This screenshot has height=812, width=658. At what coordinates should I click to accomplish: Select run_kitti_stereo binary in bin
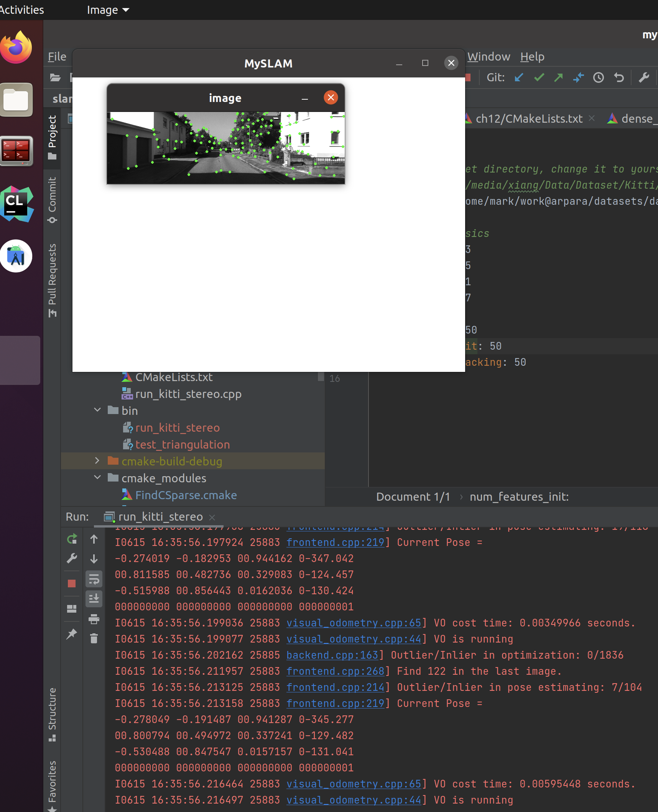pyautogui.click(x=178, y=427)
